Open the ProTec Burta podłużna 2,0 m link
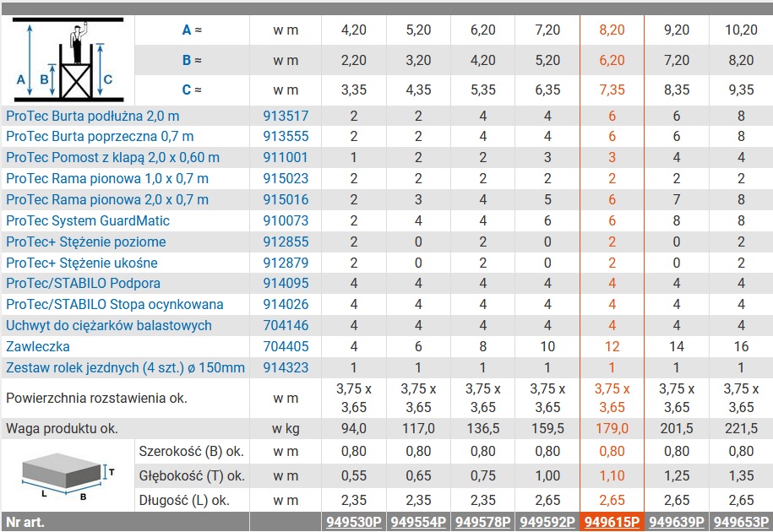773x532 pixels. [x=93, y=116]
